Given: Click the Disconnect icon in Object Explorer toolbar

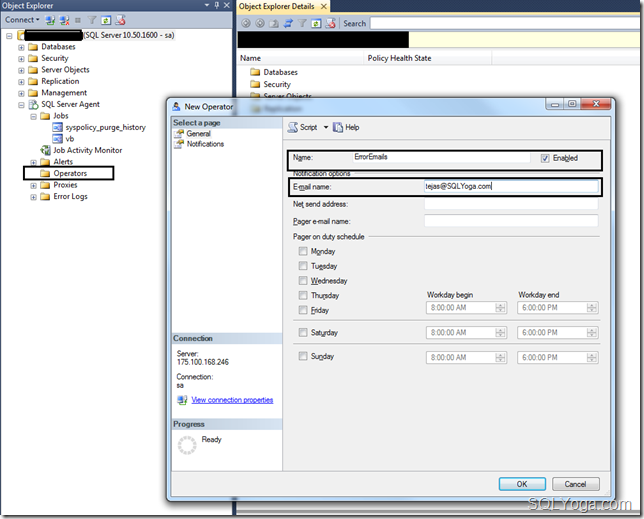Looking at the screenshot, I should tap(64, 20).
